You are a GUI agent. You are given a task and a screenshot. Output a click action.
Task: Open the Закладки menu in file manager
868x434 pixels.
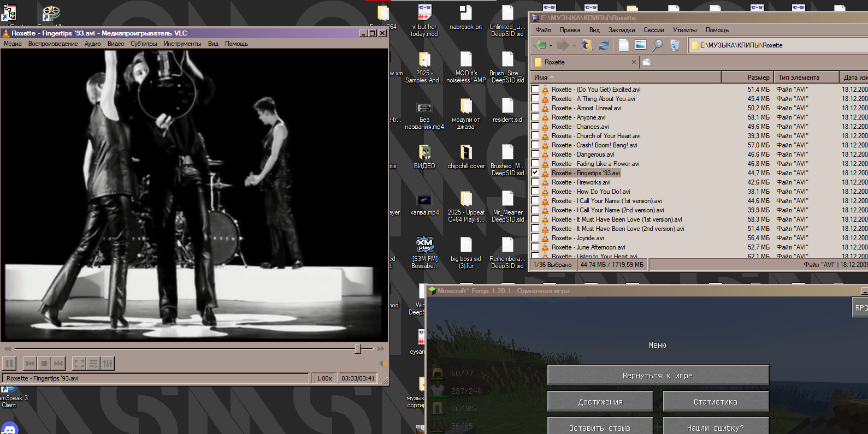[622, 30]
